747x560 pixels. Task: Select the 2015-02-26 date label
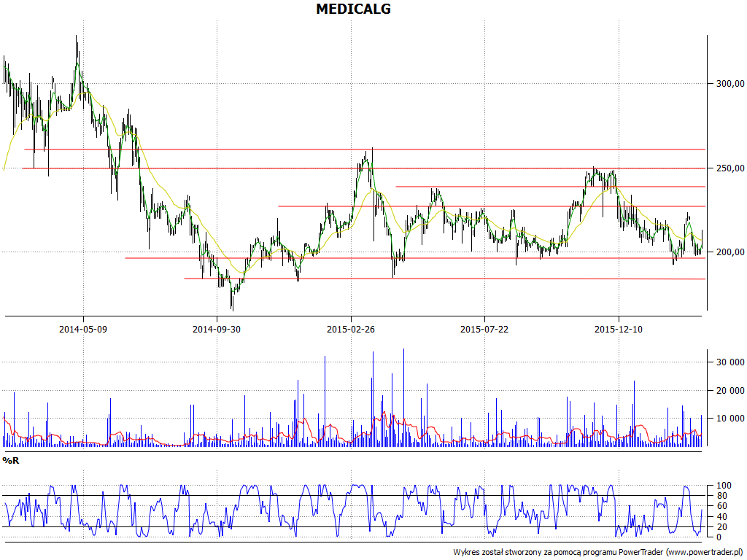point(351,329)
